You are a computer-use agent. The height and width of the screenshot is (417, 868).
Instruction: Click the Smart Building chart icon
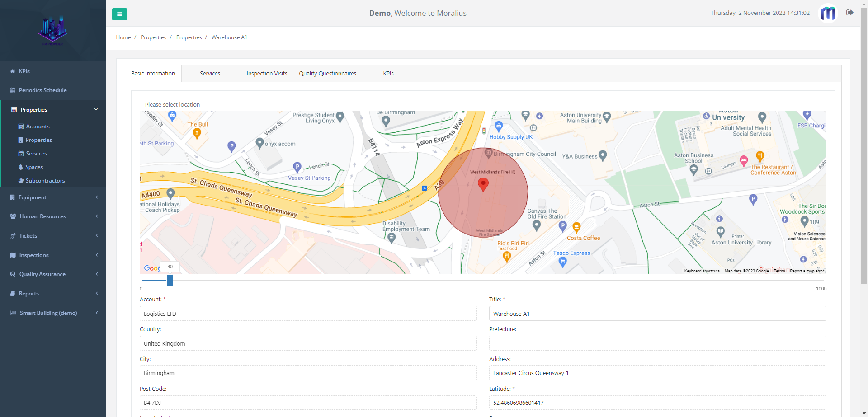pyautogui.click(x=13, y=313)
